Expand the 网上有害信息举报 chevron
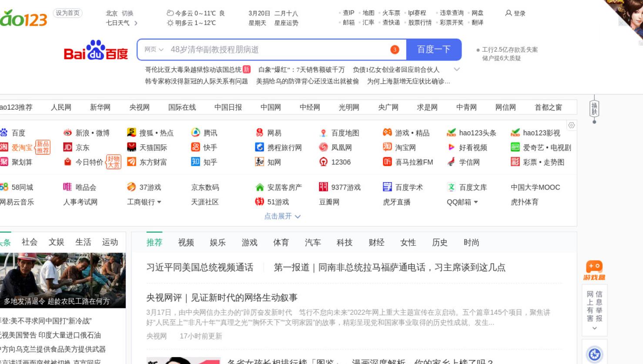Viewport: 643px width, 364px height. tap(595, 328)
